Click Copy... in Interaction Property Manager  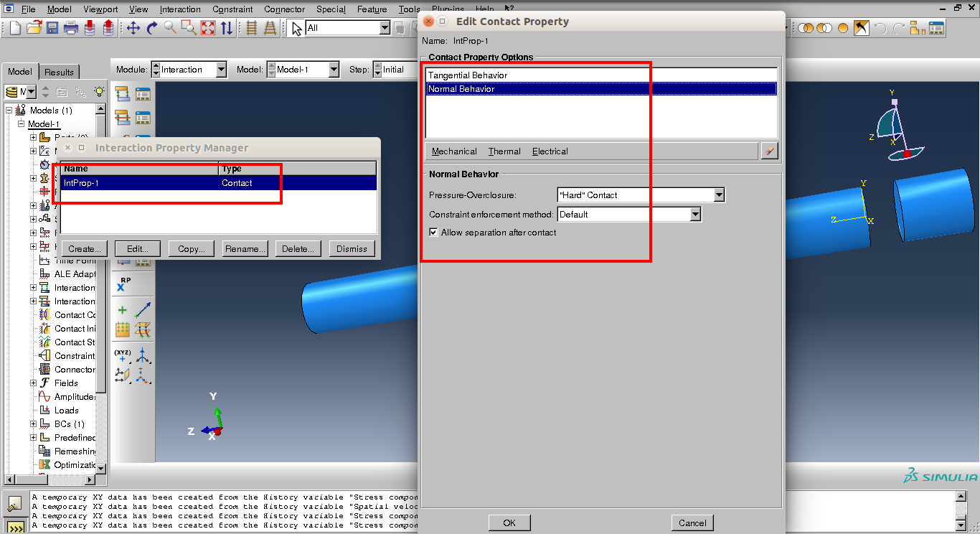(x=192, y=248)
